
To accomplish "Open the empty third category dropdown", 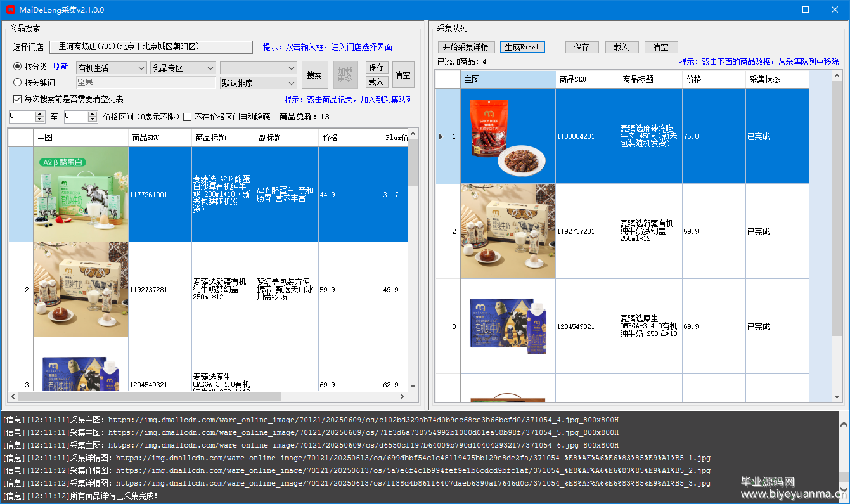I will point(259,68).
